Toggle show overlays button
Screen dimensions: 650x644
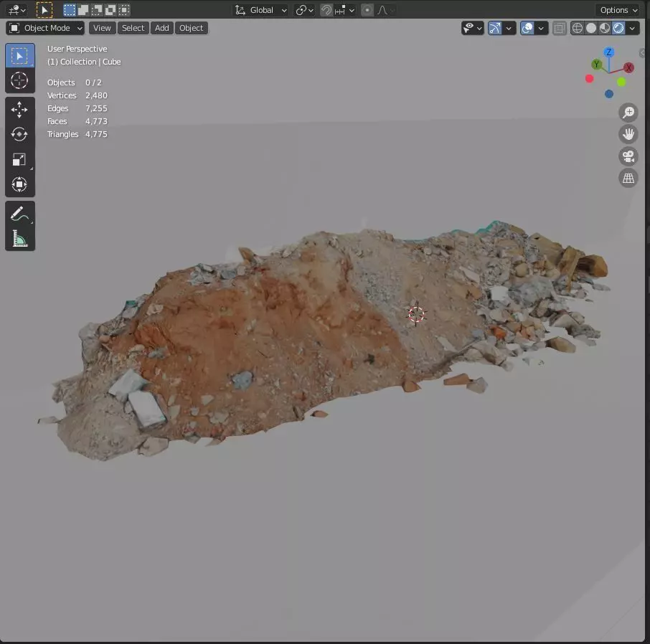click(527, 28)
